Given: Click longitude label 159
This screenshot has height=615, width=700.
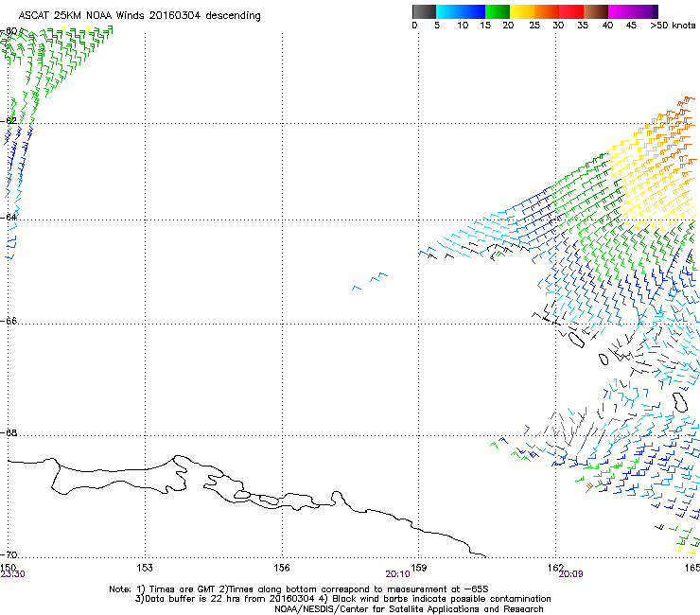Looking at the screenshot, I should point(418,567).
